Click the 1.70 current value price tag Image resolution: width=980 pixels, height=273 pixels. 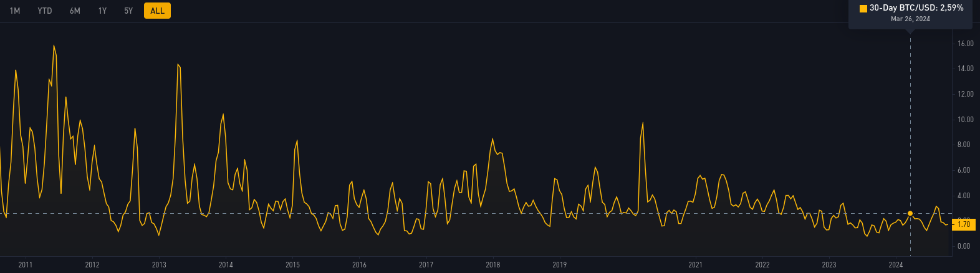(x=963, y=224)
